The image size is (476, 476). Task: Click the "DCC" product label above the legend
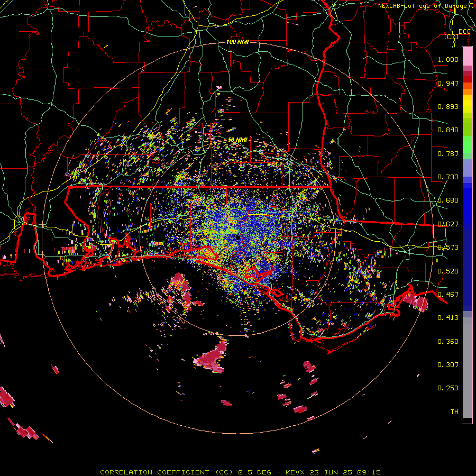tap(464, 32)
